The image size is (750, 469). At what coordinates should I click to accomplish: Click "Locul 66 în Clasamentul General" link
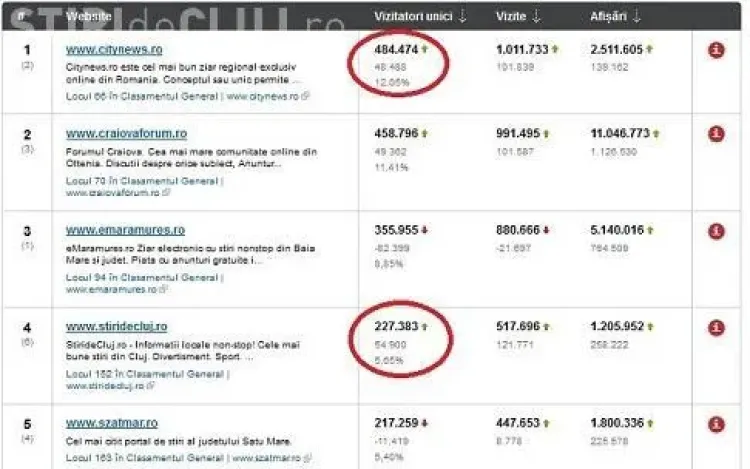click(x=142, y=97)
